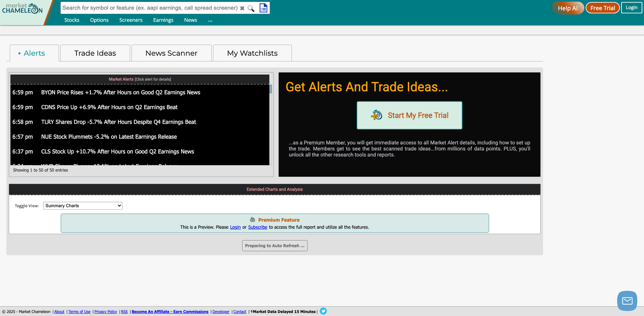Click the Market Alerts panel header
The height and width of the screenshot is (316, 644).
coord(140,79)
